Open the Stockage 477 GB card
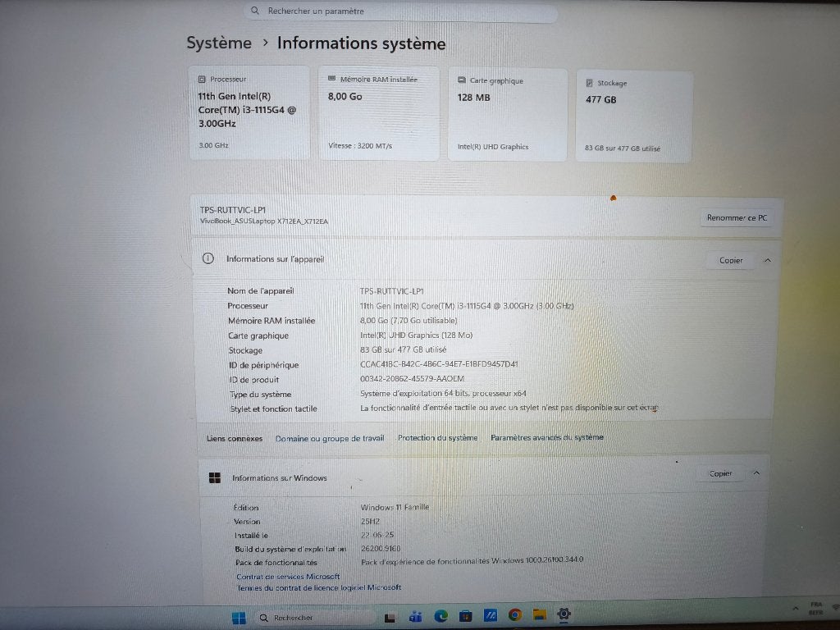 coord(634,116)
